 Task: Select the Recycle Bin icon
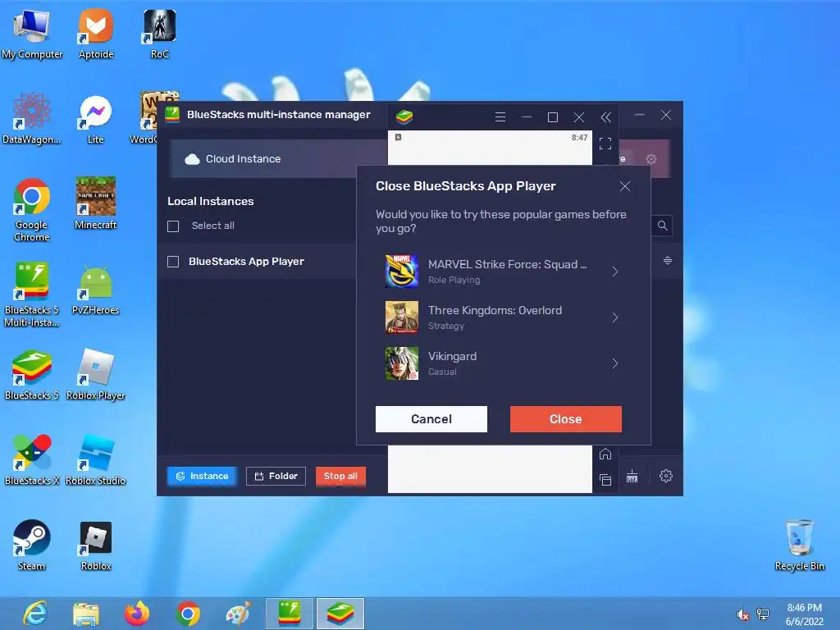(799, 545)
